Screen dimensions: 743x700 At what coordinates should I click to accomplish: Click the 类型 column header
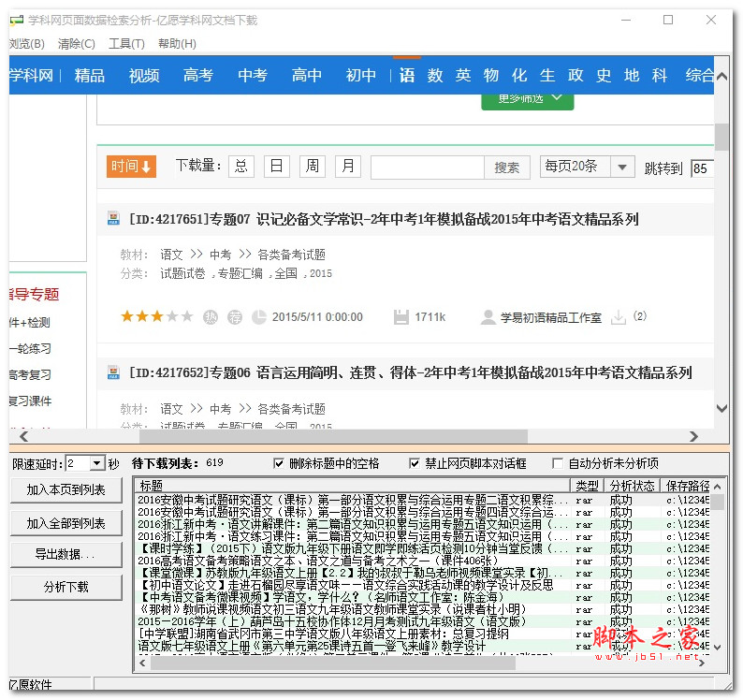tap(587, 486)
